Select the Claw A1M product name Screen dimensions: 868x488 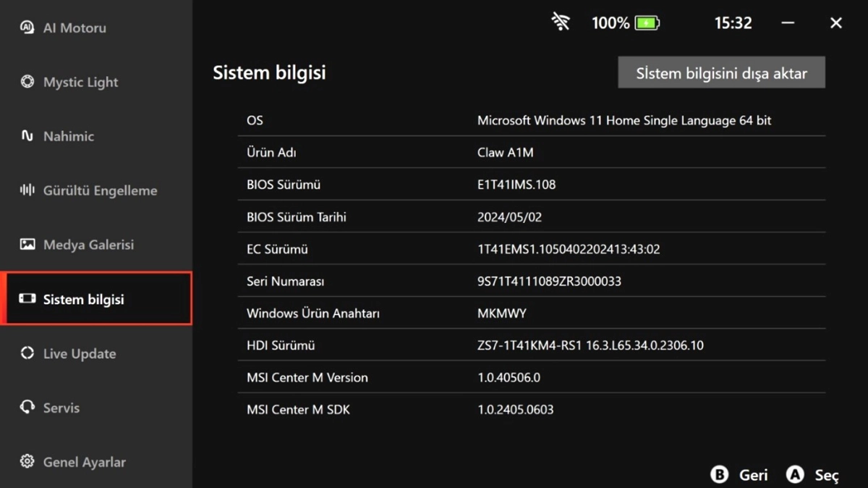[506, 153]
